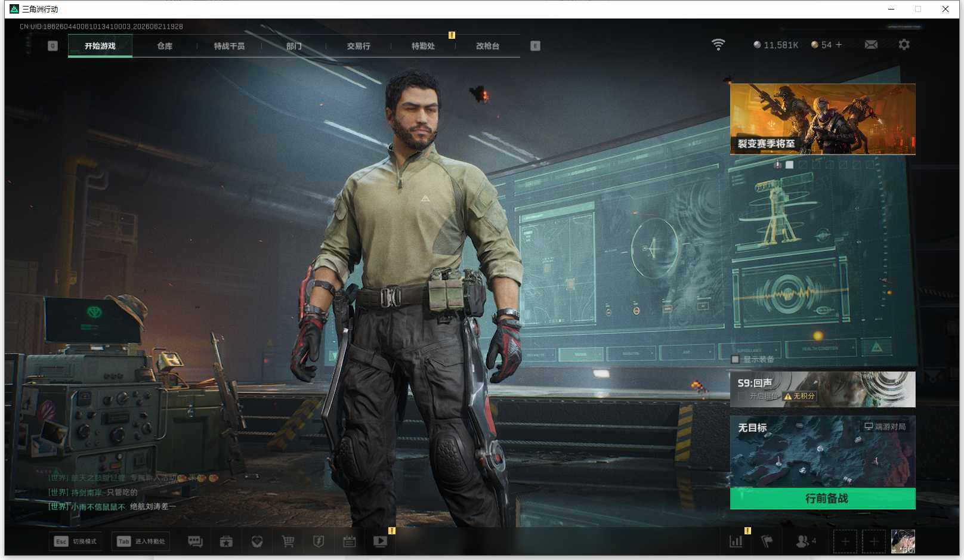Click world chat message 小雨不信鼠鼠不
The width and height of the screenshot is (964, 560).
coord(112,507)
